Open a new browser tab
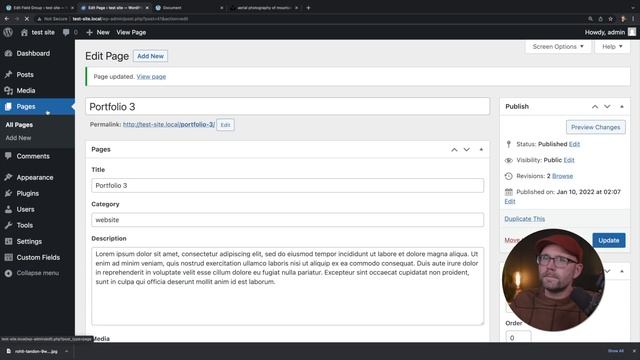Screen dimensions: 640x360 pyautogui.click(x=308, y=7)
